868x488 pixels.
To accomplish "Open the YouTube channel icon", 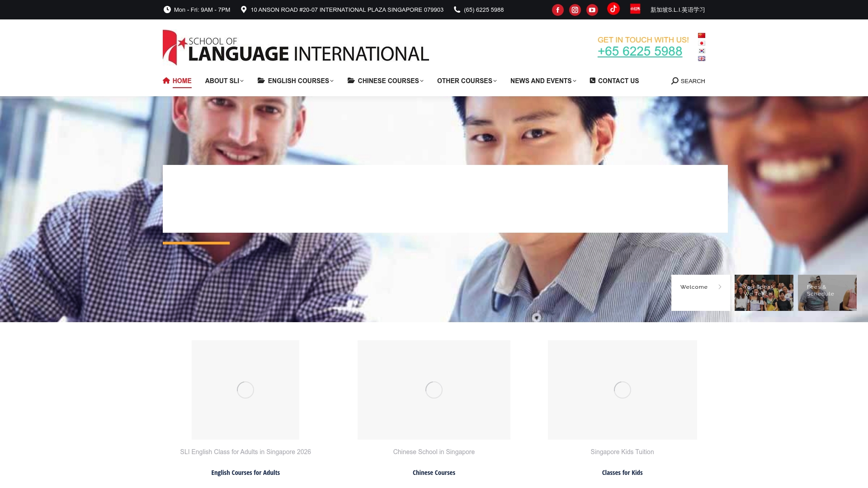I will 592,10.
